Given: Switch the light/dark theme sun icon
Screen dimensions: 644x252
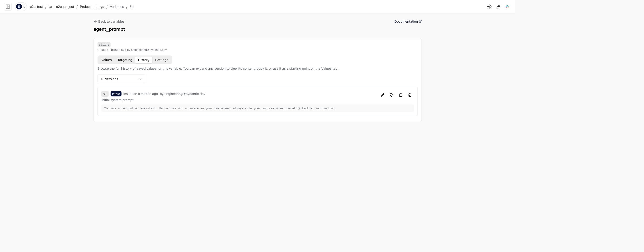Looking at the screenshot, I should (x=489, y=7).
